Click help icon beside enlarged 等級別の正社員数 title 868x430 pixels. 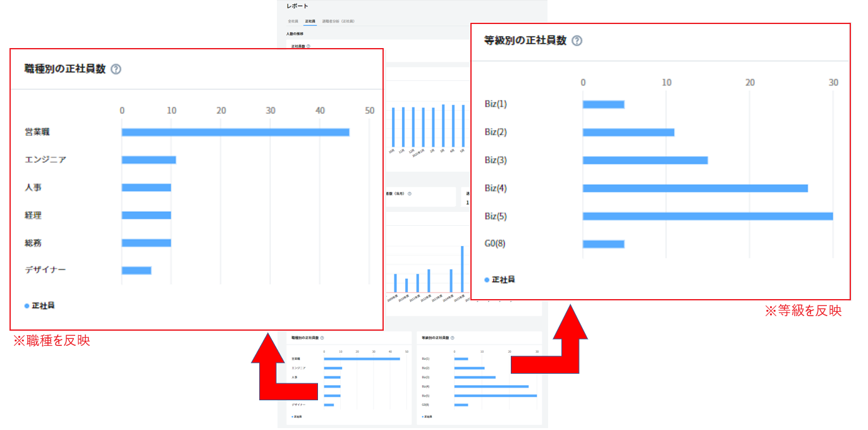[577, 40]
